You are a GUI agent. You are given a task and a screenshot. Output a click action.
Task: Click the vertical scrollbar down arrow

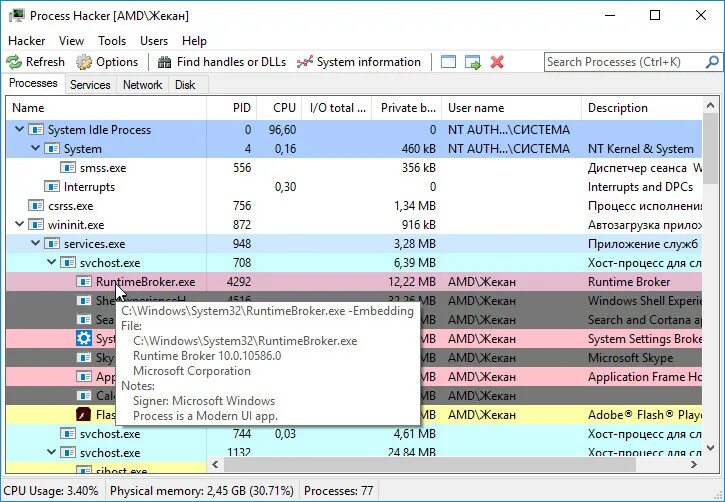click(x=711, y=448)
